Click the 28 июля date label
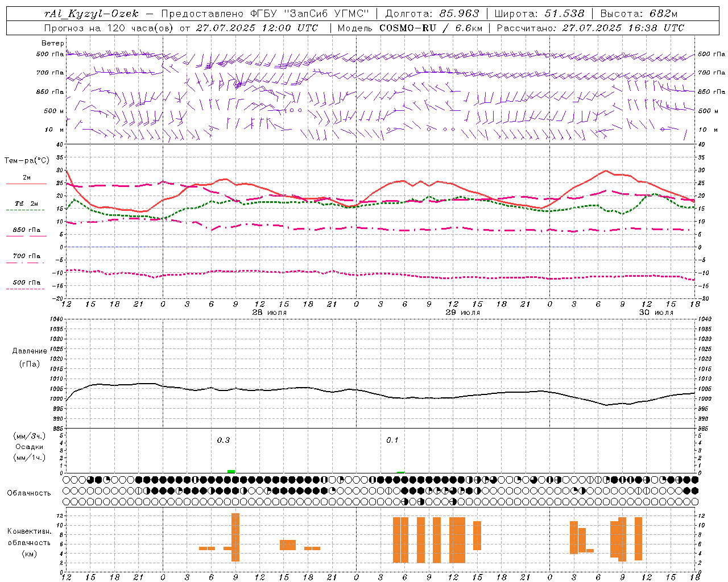 point(270,313)
